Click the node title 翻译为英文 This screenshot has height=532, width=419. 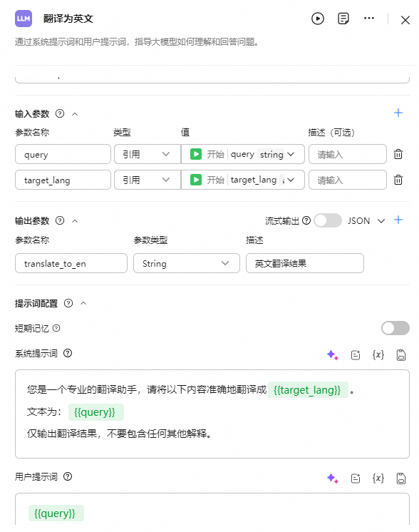coord(68,19)
